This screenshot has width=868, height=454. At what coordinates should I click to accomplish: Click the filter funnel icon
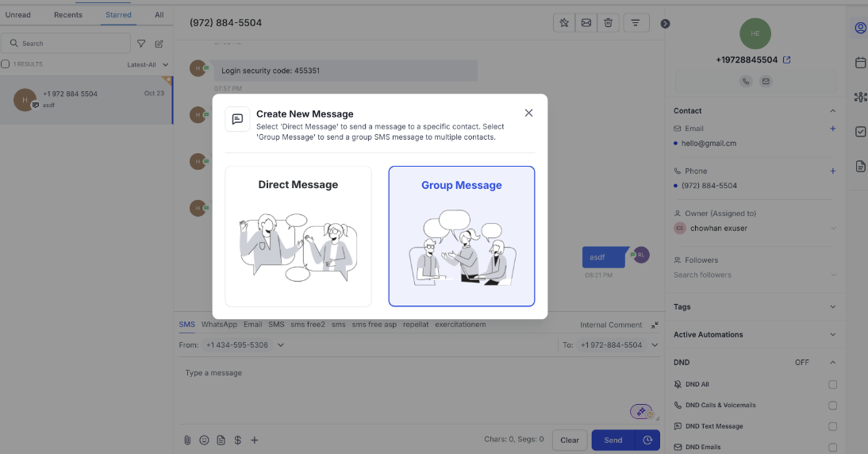coord(141,43)
